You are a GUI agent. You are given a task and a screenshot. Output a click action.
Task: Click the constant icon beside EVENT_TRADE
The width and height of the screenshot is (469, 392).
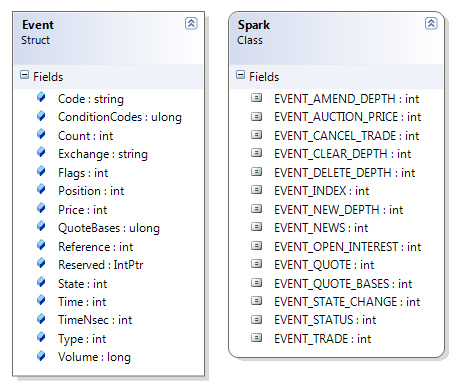click(256, 338)
